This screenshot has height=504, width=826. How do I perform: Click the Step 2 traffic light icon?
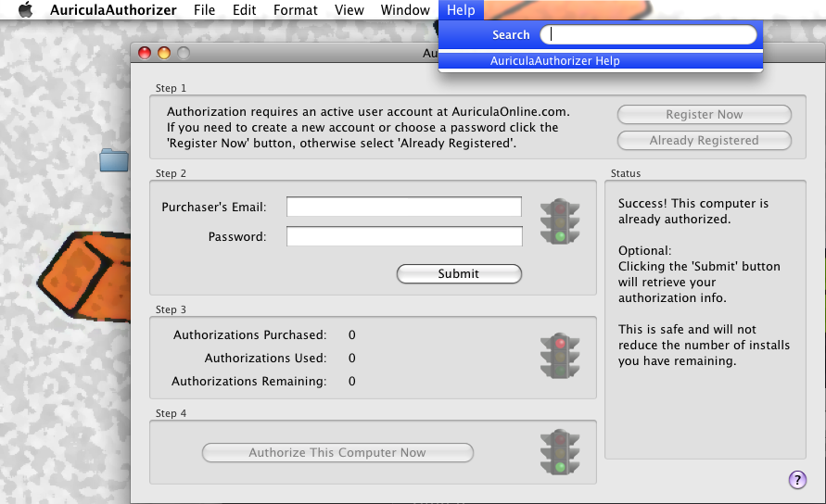(x=560, y=221)
